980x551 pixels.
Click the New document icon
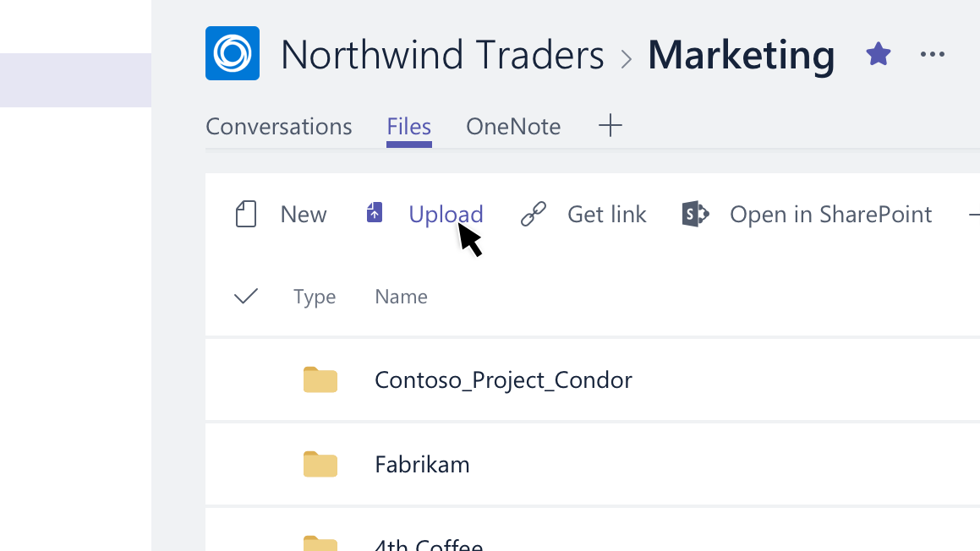click(x=246, y=215)
